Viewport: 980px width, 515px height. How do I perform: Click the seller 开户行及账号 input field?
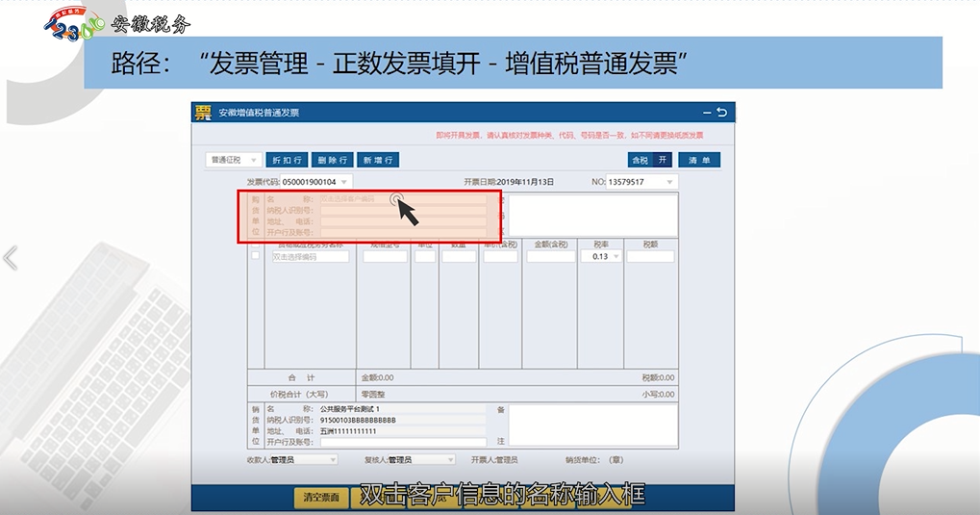pyautogui.click(x=403, y=443)
